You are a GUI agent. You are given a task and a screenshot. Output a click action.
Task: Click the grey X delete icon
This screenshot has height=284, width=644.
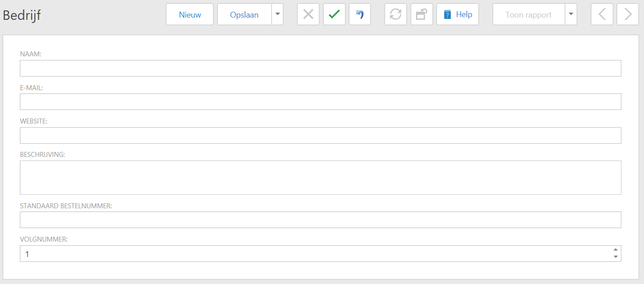coord(308,14)
